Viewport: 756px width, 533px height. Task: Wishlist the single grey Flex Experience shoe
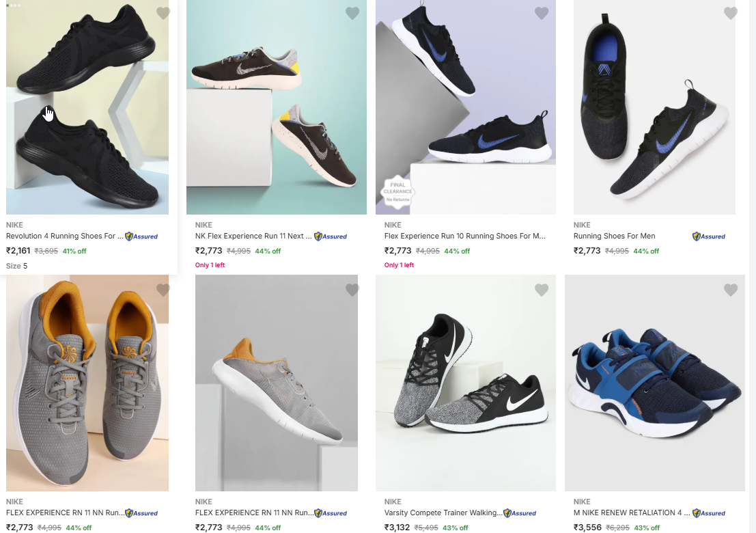click(x=352, y=290)
